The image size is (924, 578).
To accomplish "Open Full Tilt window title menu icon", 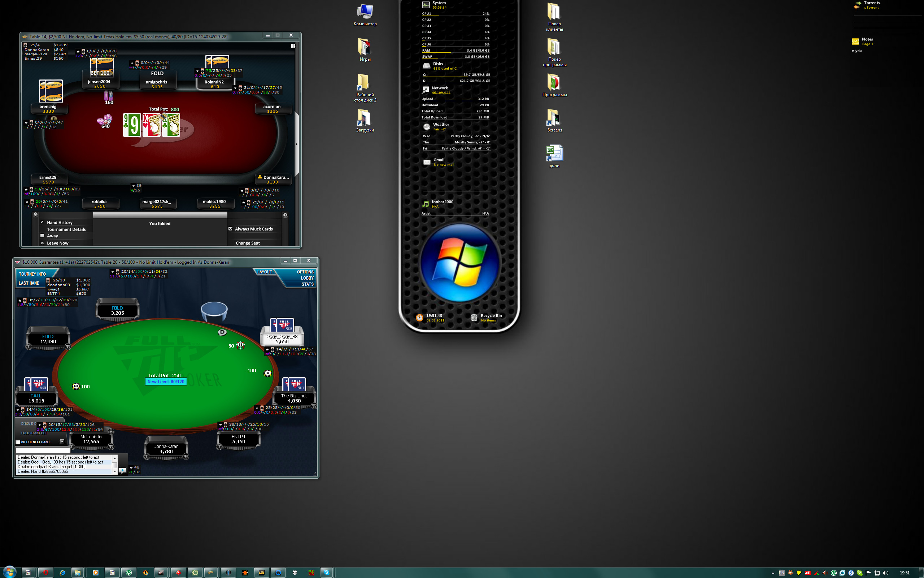I will coord(17,262).
